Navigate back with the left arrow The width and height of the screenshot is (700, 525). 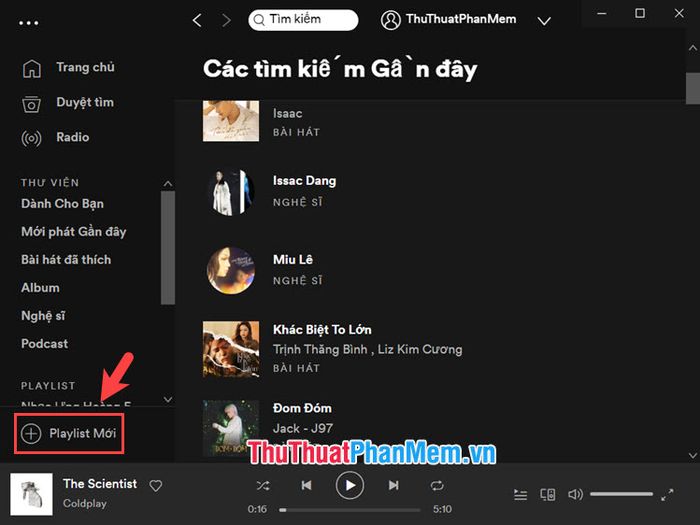coord(197,20)
